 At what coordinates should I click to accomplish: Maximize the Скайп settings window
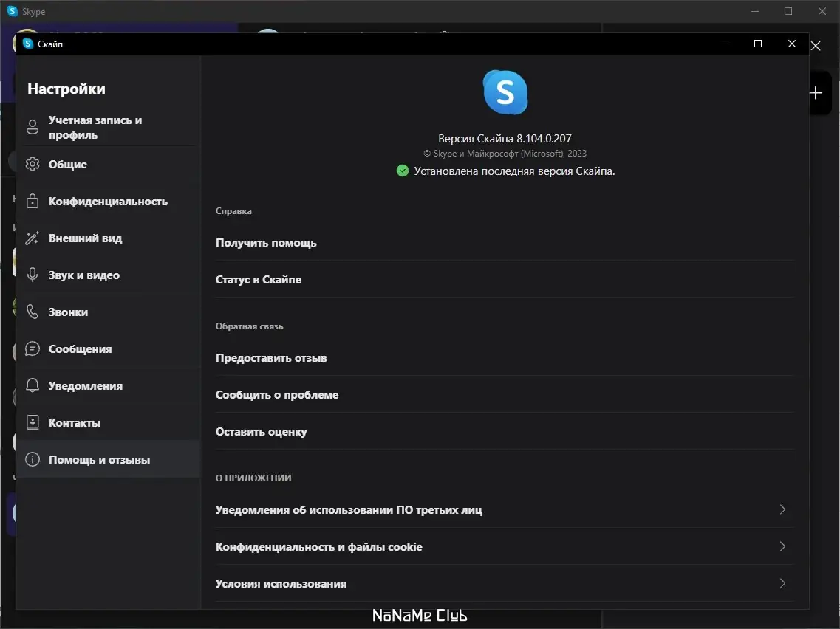pos(757,44)
